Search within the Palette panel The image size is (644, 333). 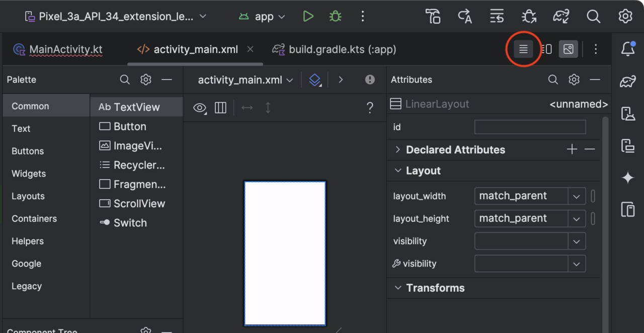click(125, 79)
